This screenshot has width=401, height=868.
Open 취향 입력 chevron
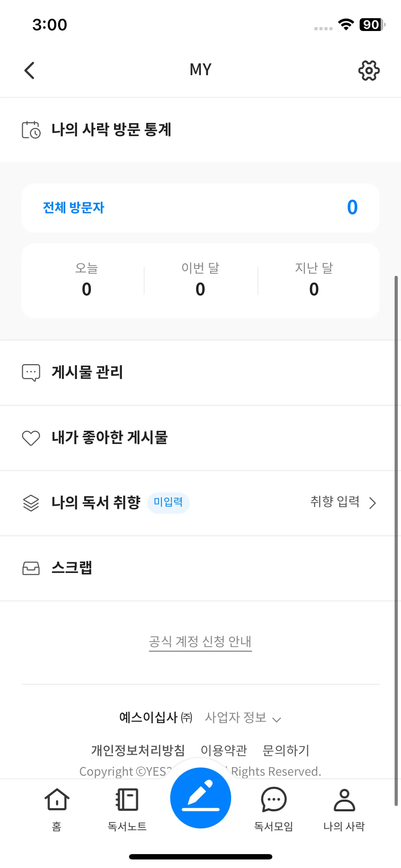pos(372,503)
